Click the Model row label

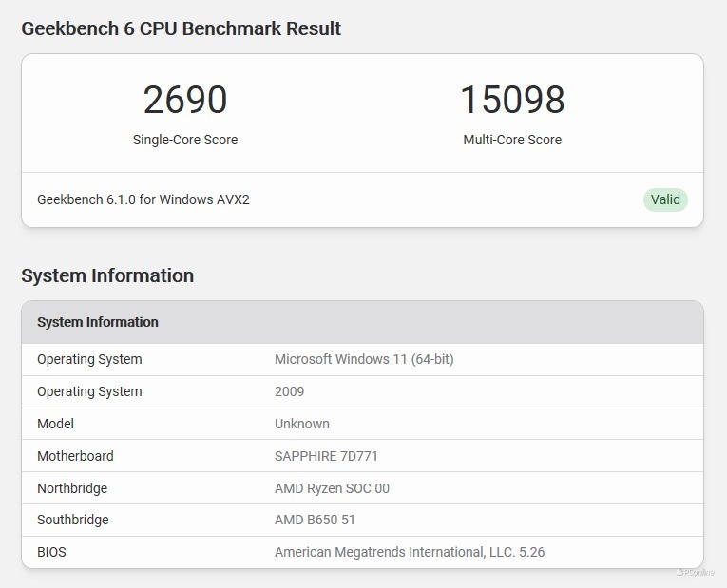(x=55, y=424)
